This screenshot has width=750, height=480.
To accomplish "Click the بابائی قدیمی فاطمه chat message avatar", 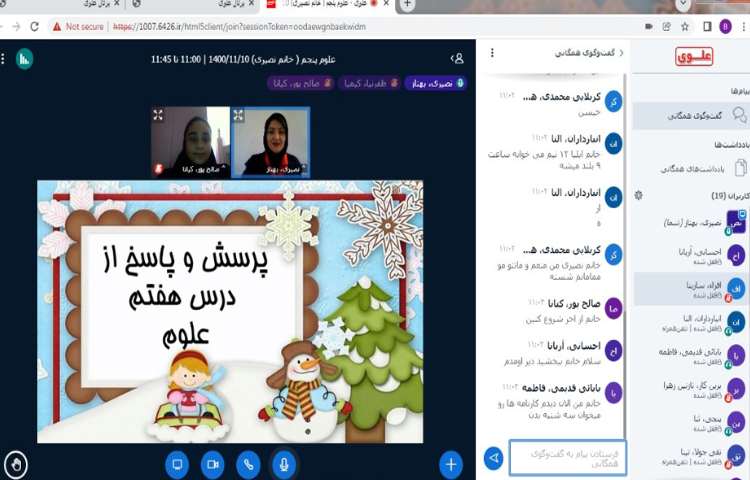I will (x=613, y=393).
